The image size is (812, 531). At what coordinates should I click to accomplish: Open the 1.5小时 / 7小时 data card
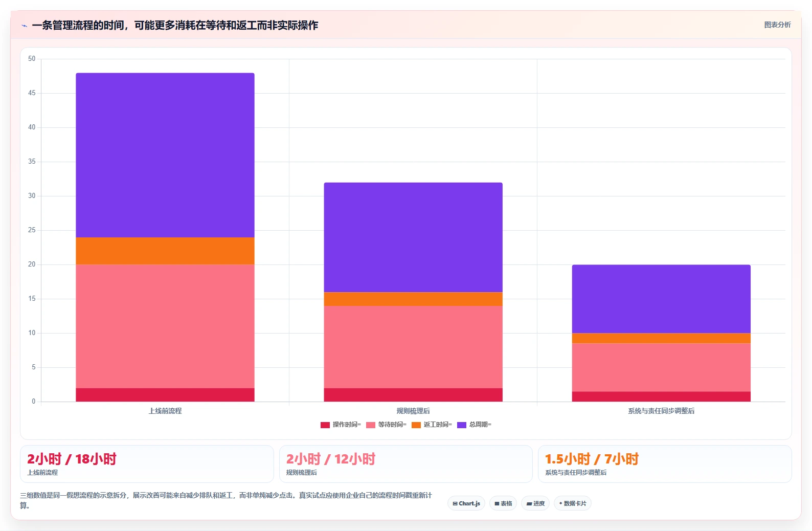tap(665, 464)
